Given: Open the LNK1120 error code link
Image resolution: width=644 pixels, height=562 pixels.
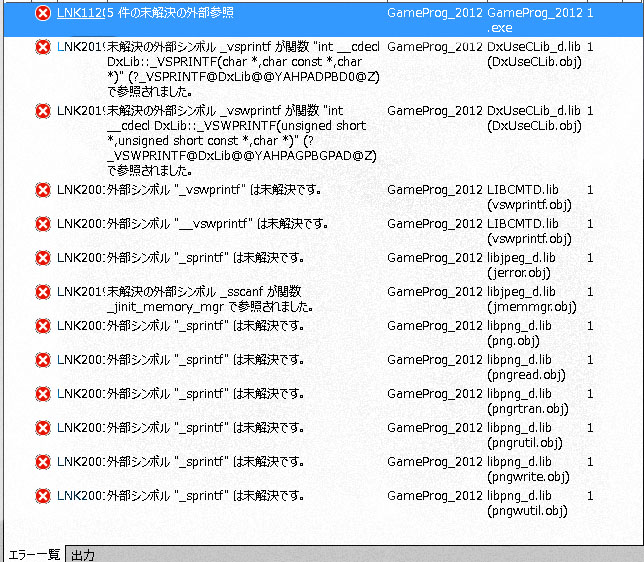Looking at the screenshot, I should 80,14.
